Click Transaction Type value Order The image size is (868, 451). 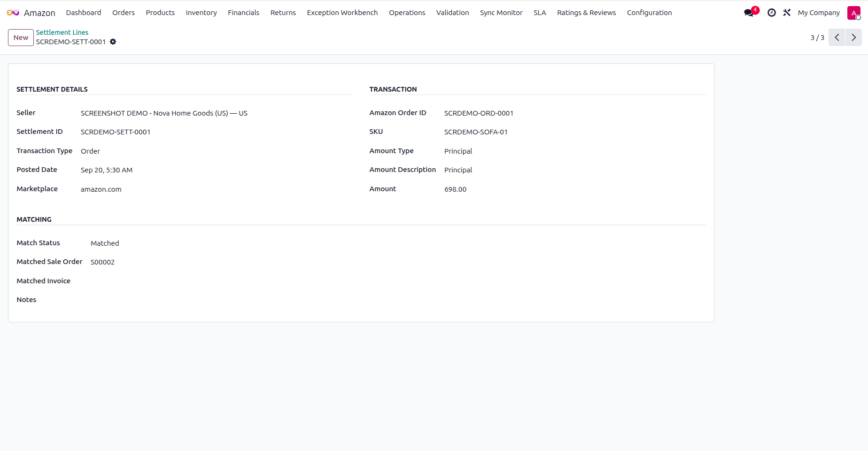click(x=90, y=151)
